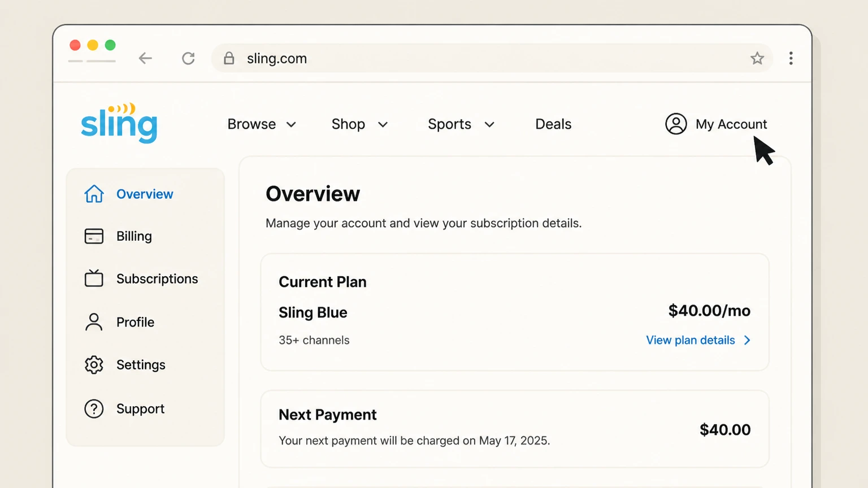Click the My Account profile icon
The width and height of the screenshot is (868, 488).
point(676,124)
